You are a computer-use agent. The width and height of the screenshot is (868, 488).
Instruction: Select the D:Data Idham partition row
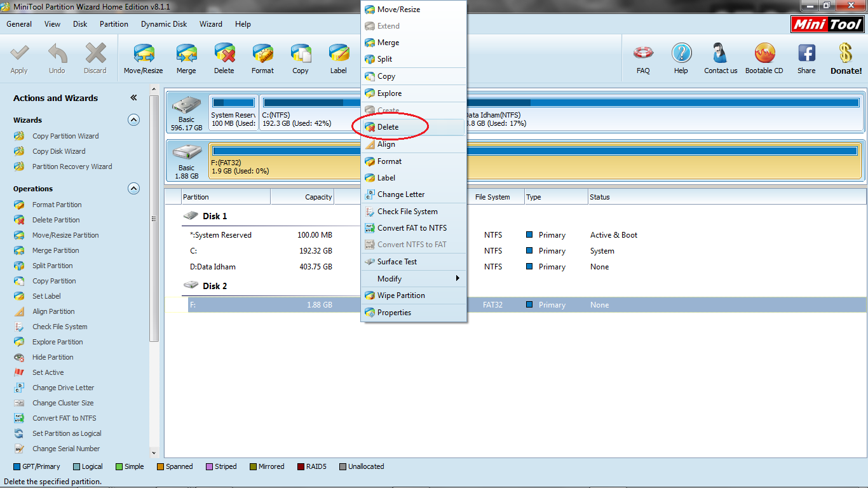point(515,267)
